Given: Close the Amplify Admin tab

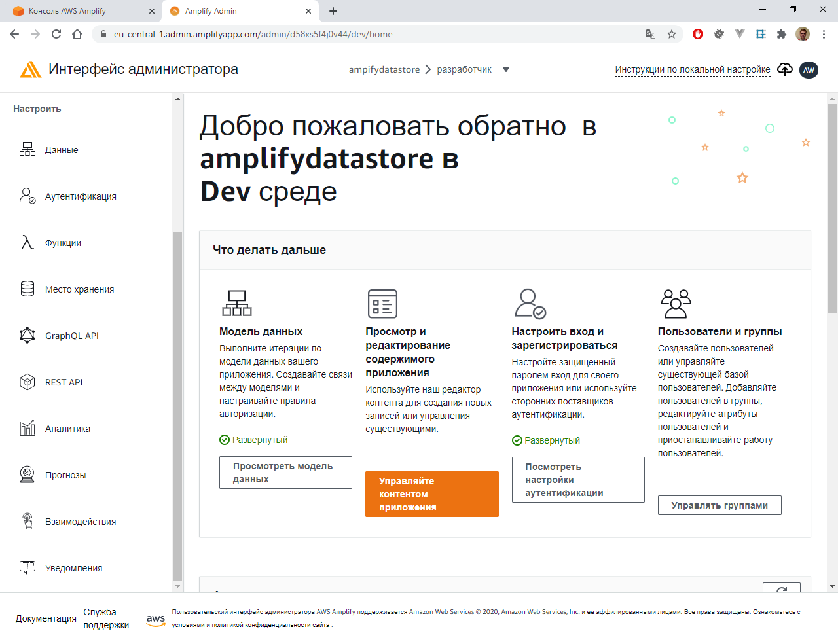Looking at the screenshot, I should (308, 11).
